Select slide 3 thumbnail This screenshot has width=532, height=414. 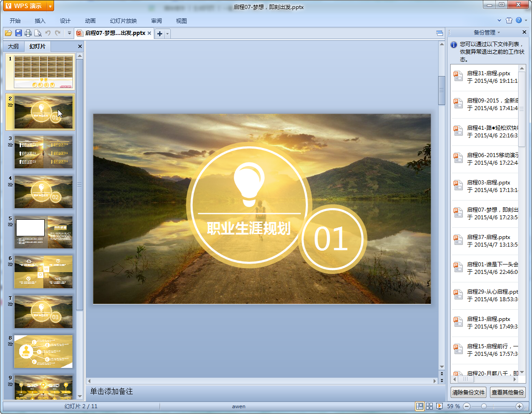coord(43,152)
